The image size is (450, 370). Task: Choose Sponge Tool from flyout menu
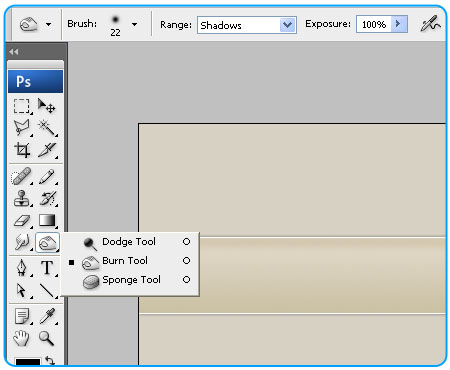[132, 280]
